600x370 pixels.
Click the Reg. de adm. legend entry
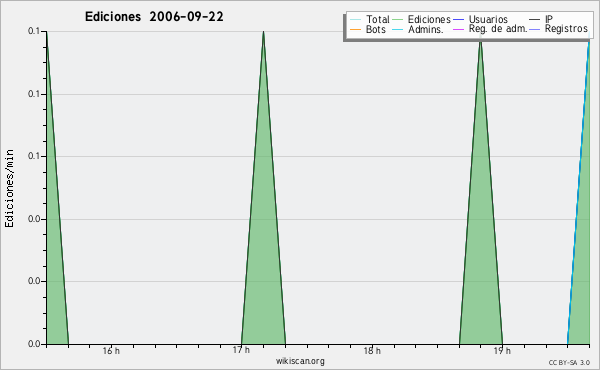click(x=490, y=29)
